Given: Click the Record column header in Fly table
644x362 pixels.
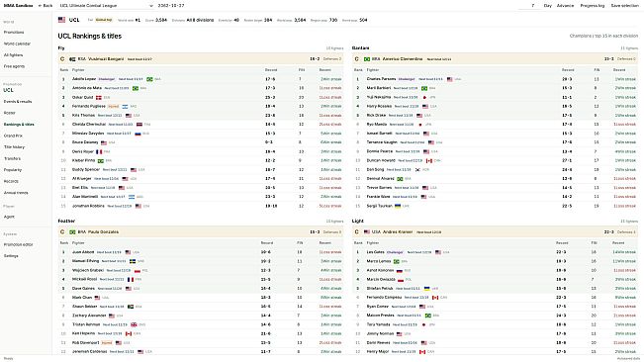Looking at the screenshot, I should (271, 70).
